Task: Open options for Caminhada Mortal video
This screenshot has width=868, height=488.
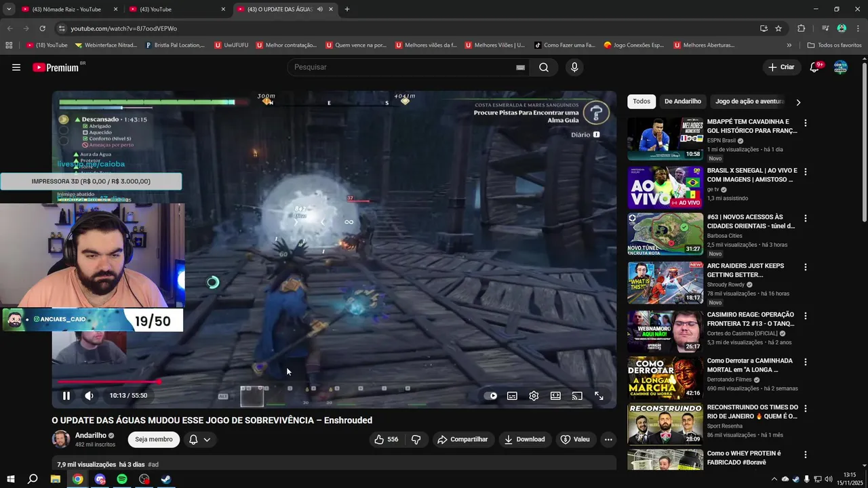Action: coord(806,362)
